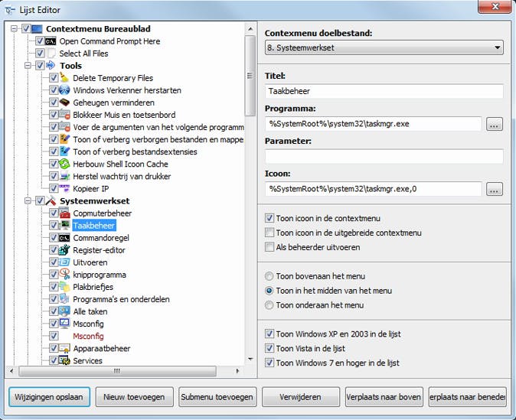Enable Toon icoon in de uitgebreide contextmenu
This screenshot has height=420, width=516.
pos(269,233)
